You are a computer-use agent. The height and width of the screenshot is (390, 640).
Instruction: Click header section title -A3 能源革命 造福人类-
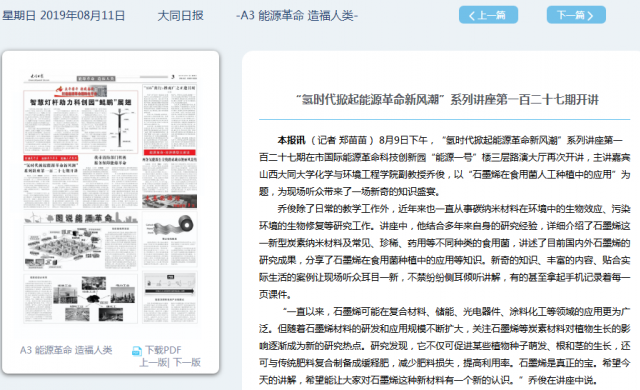(x=297, y=16)
